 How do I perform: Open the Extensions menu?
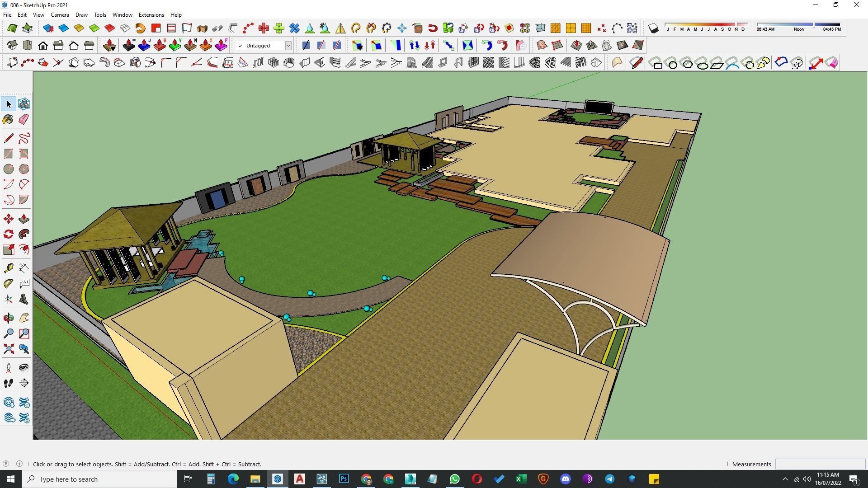pos(151,15)
